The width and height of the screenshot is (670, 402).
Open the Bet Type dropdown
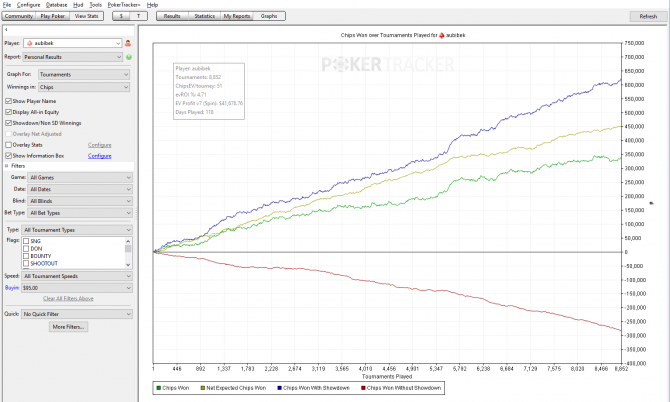pos(80,213)
